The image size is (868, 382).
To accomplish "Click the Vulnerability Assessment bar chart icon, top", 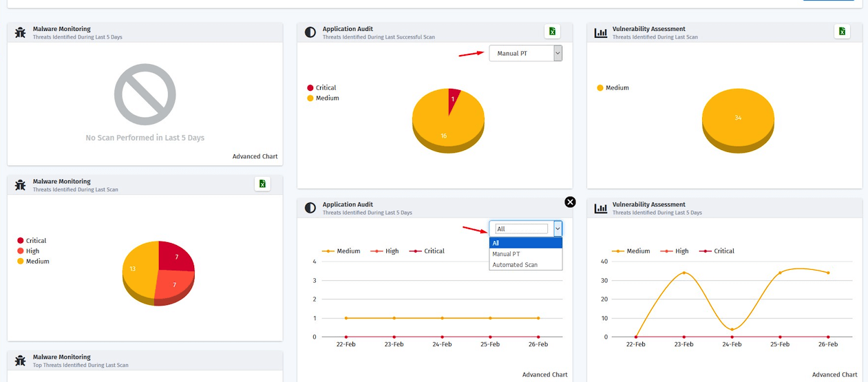I will point(600,32).
